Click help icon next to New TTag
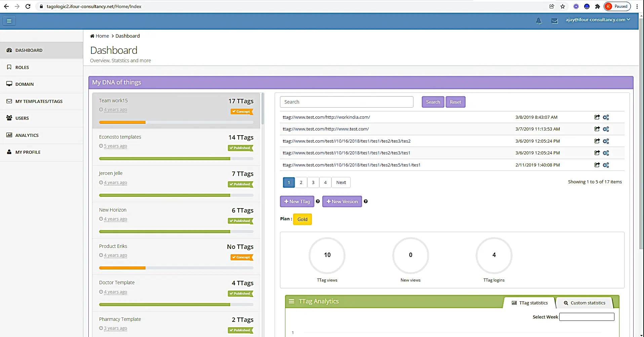Screen dimensions: 644x337 point(318,201)
